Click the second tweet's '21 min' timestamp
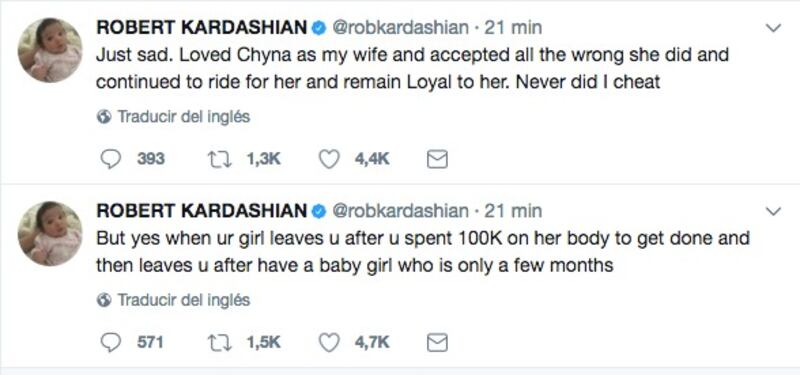Image resolution: width=800 pixels, height=375 pixels. click(x=513, y=210)
